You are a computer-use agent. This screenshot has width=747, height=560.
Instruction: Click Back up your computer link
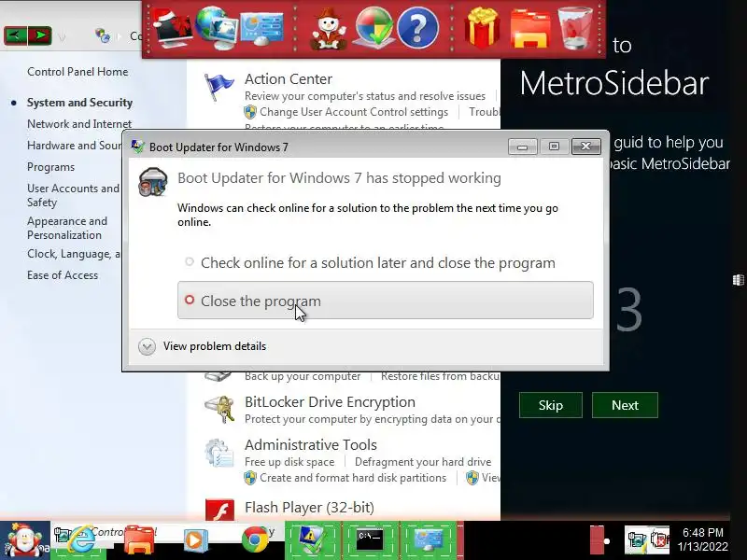pyautogui.click(x=303, y=376)
